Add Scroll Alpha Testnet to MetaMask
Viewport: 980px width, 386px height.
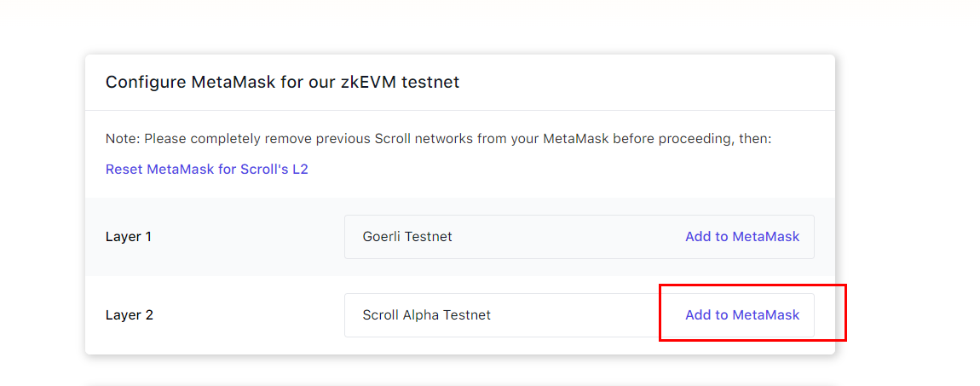741,315
